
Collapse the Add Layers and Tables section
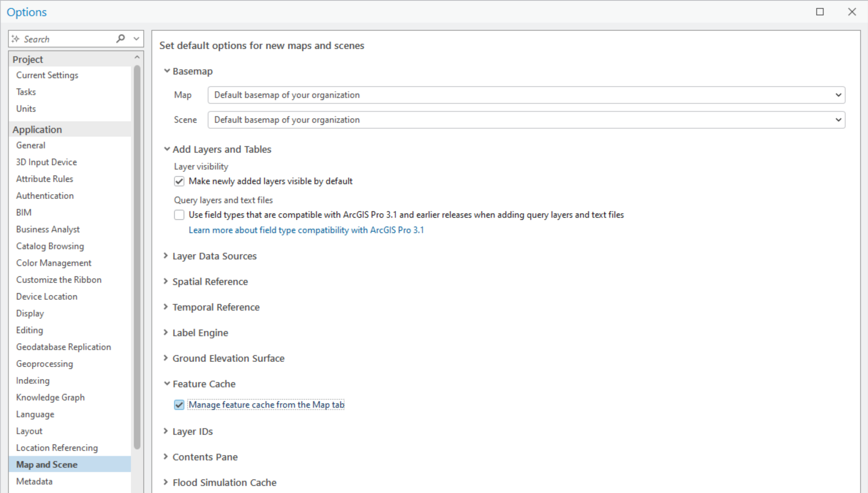[x=167, y=149]
